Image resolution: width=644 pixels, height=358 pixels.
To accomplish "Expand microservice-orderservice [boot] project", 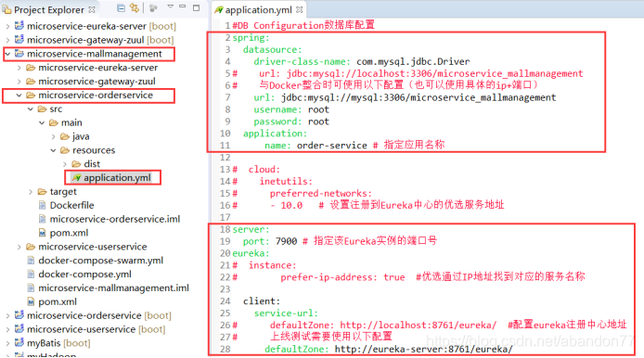I will tap(7, 315).
